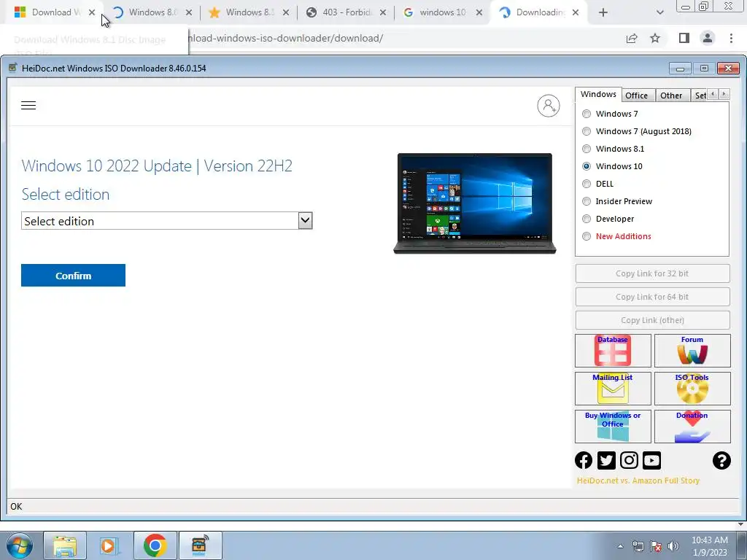Open HeiDoc.net vs. Amazon Full Story link
The width and height of the screenshot is (747, 560).
[x=638, y=481]
